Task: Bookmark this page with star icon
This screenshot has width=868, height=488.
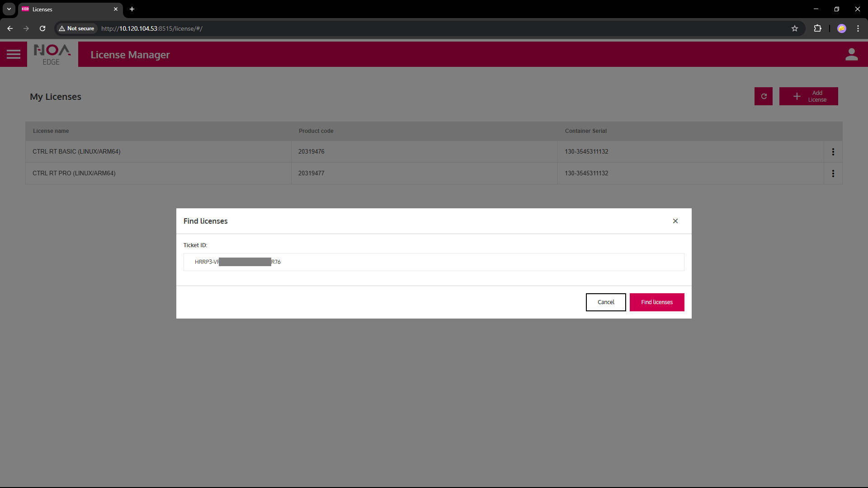Action: 794,28
